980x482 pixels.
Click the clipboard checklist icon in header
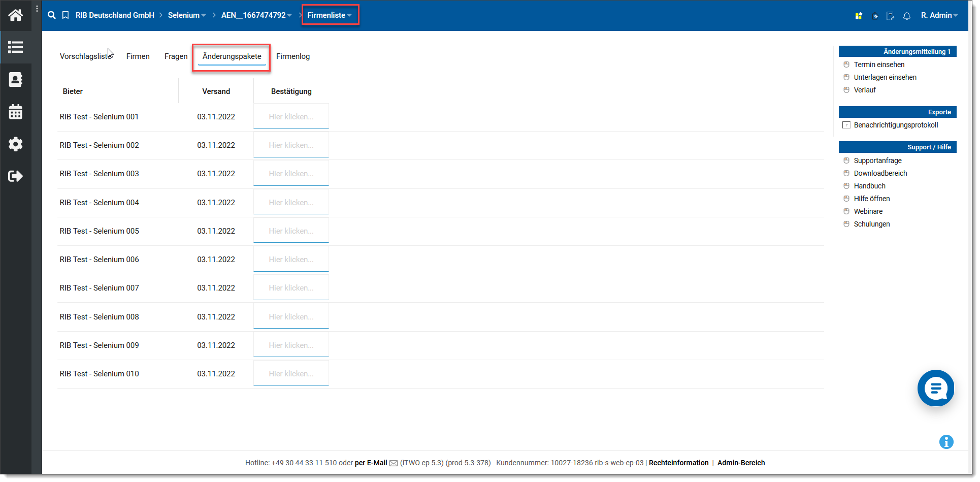(890, 16)
